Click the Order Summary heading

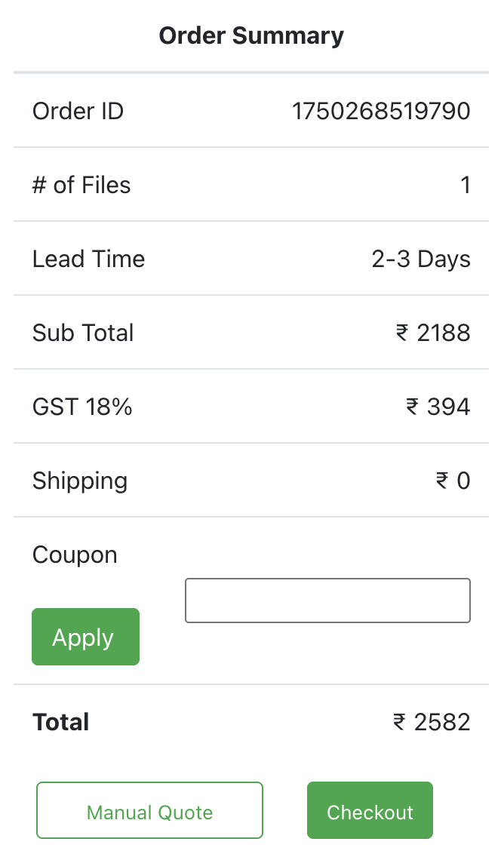coord(251,35)
